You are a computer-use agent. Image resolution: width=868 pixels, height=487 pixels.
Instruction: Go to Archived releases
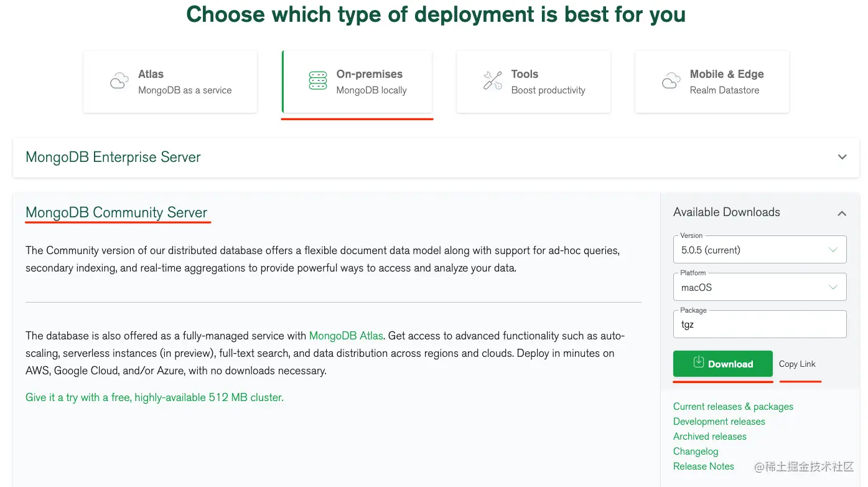(709, 437)
